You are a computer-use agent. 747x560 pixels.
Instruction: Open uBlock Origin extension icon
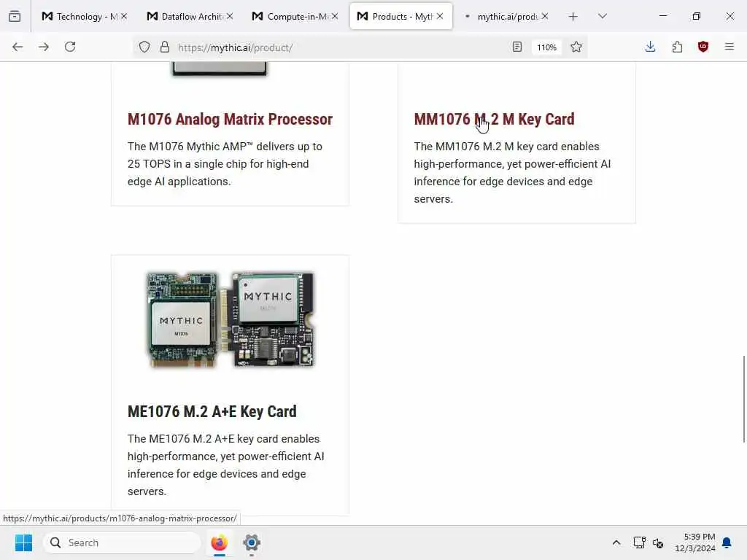(703, 47)
